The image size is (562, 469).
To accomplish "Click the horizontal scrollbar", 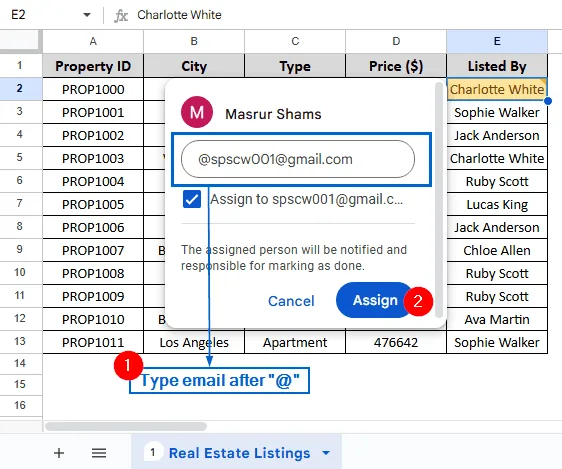I will tap(126, 426).
